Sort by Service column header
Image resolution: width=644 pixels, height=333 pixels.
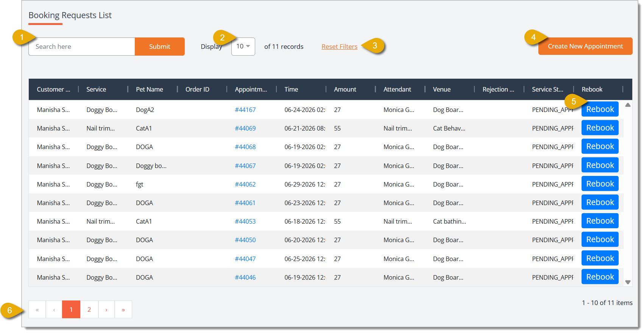(x=96, y=89)
